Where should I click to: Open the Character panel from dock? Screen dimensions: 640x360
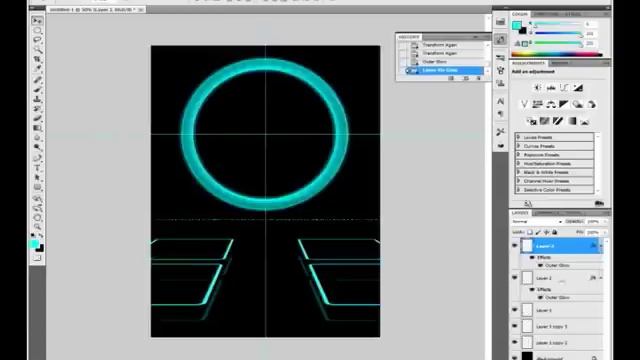pos(500,101)
